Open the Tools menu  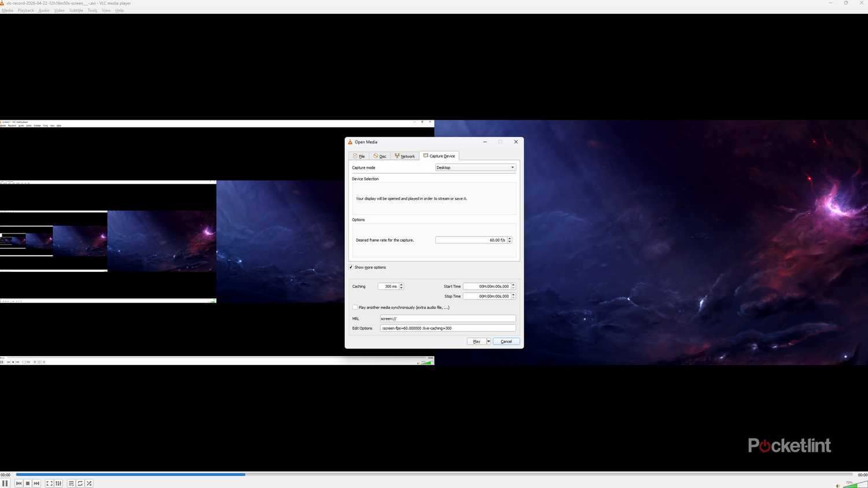pos(92,10)
